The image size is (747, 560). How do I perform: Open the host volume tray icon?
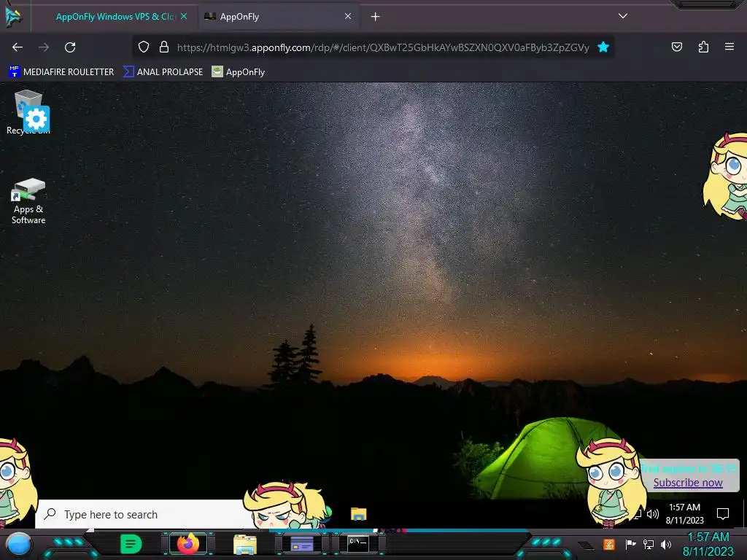click(x=666, y=544)
